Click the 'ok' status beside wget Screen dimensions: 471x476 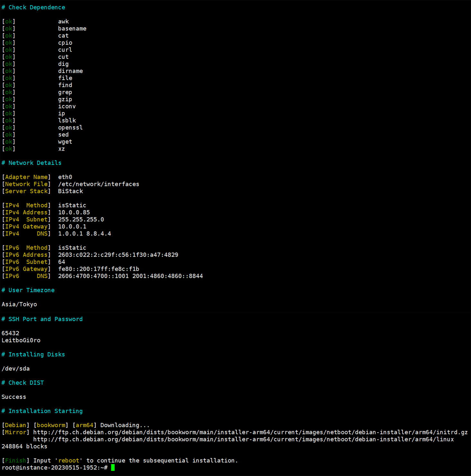(x=8, y=142)
